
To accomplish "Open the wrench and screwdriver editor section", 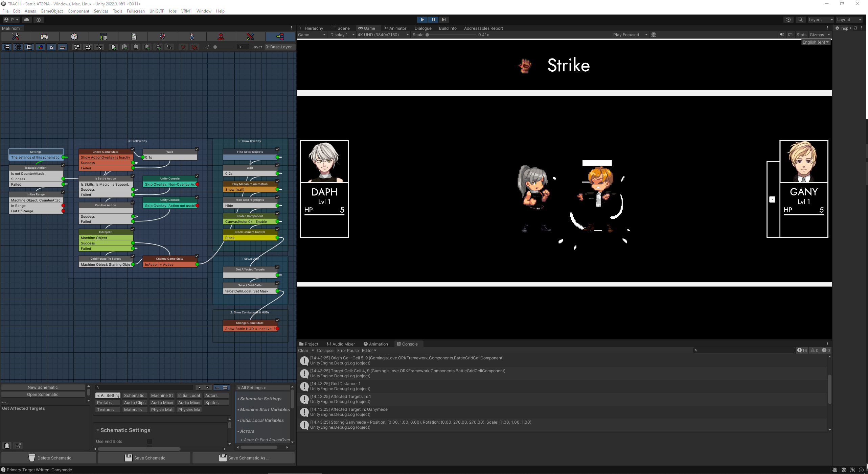I will [x=15, y=37].
